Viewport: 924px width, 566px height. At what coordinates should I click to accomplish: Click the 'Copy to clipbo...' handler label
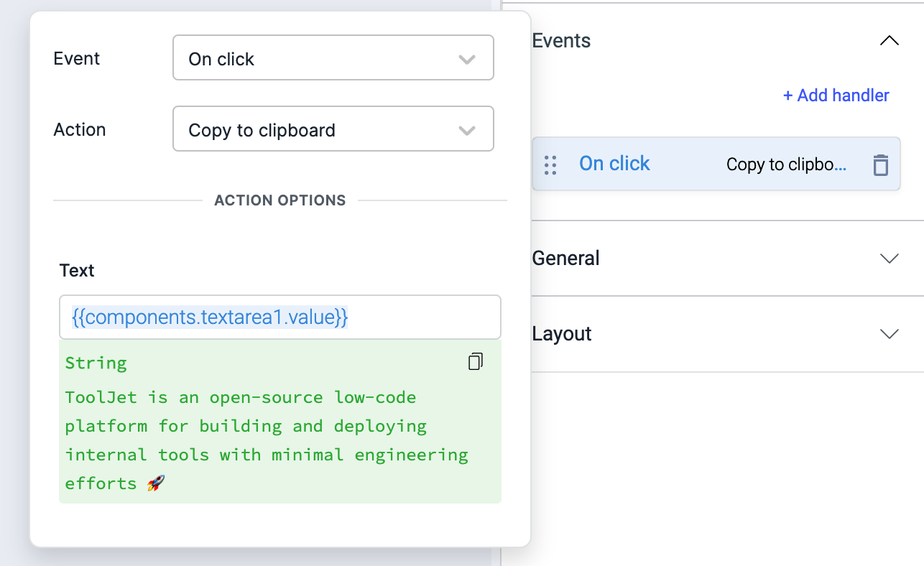pyautogui.click(x=786, y=164)
